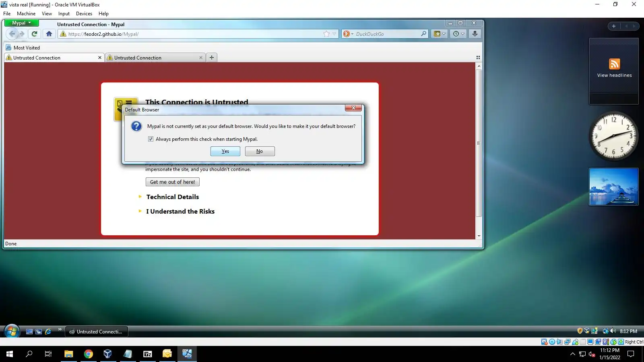
Task: Click the VirtualBox shared folders indicator
Action: point(582,342)
